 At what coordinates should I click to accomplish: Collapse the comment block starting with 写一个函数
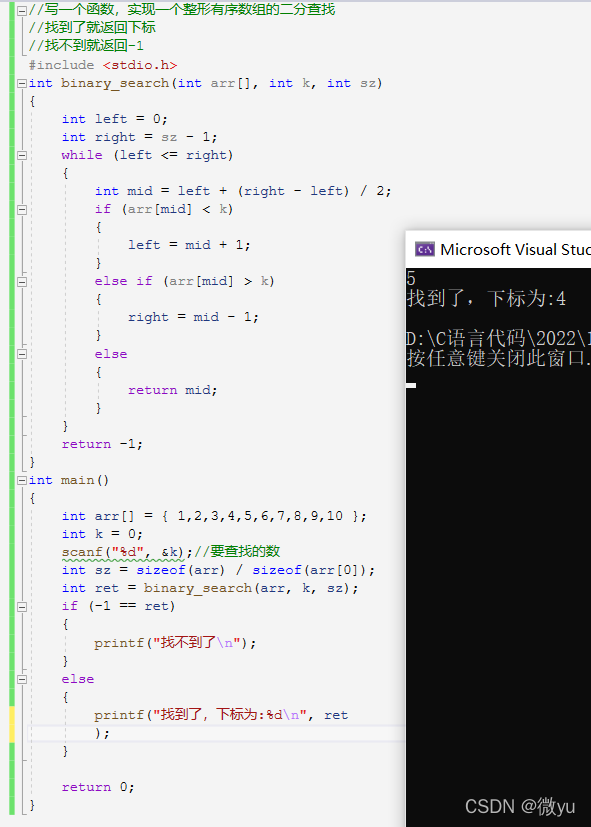point(22,10)
